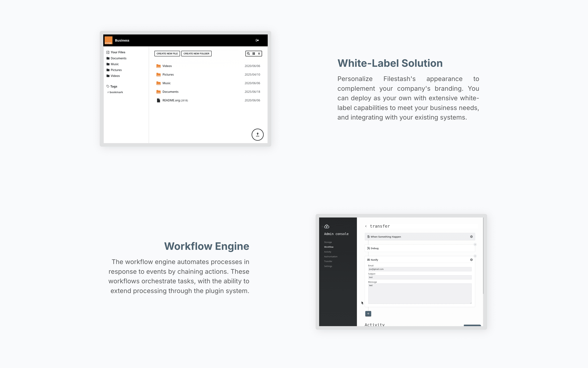
Task: Select Videos in the Your Files sidebar
Action: [113, 76]
